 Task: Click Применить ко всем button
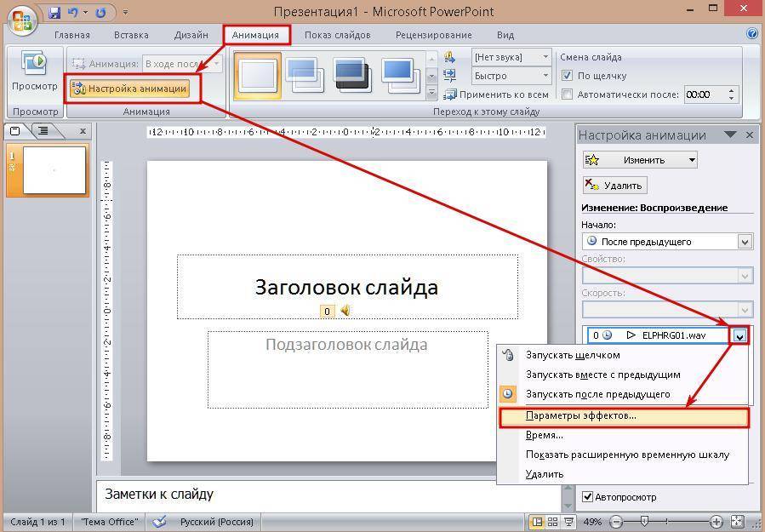pos(496,94)
